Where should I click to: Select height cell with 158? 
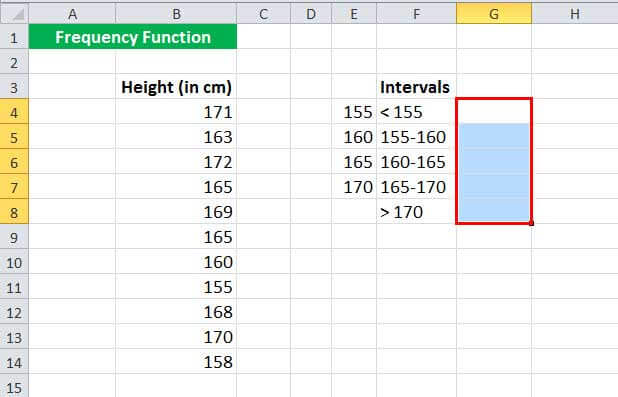(176, 362)
